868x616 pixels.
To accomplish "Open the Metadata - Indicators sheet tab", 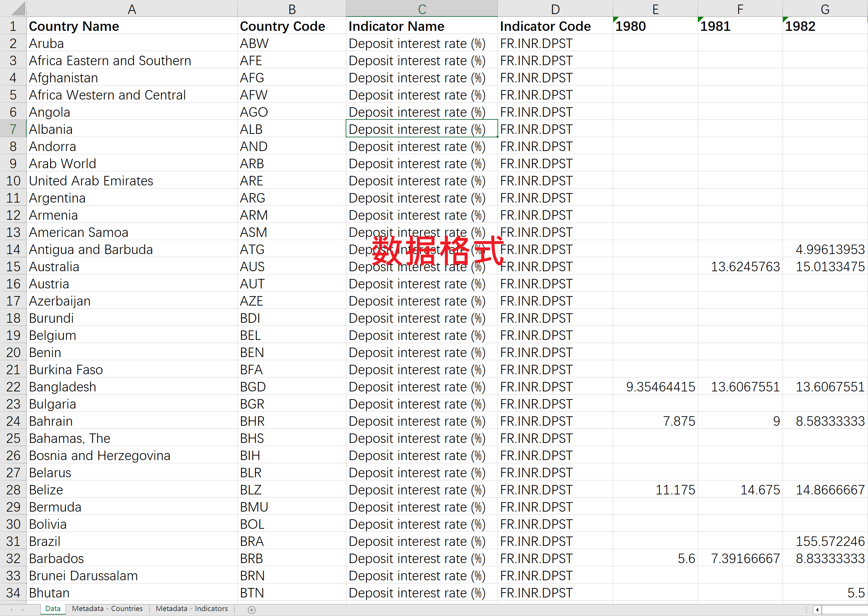I will tap(192, 609).
